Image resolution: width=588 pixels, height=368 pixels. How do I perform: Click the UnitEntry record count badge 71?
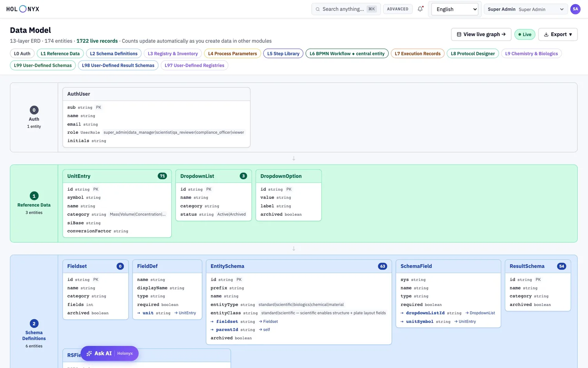click(x=162, y=176)
